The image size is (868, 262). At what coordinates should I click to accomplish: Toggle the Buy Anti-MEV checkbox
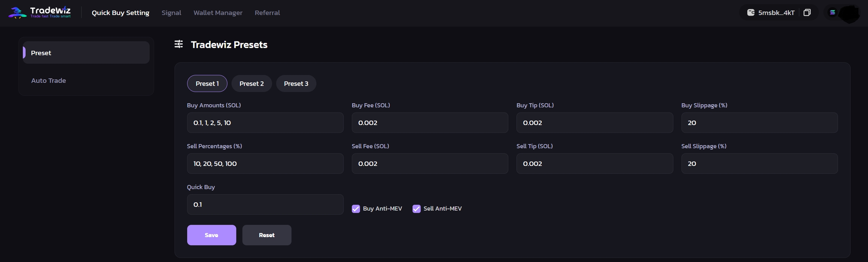[x=356, y=208]
